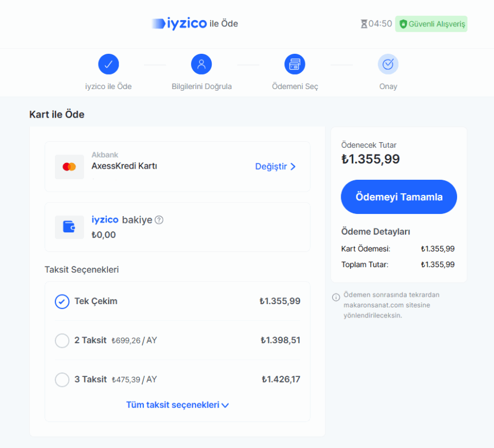This screenshot has height=448, width=494.
Task: Open the Onay step label
Action: pos(388,87)
